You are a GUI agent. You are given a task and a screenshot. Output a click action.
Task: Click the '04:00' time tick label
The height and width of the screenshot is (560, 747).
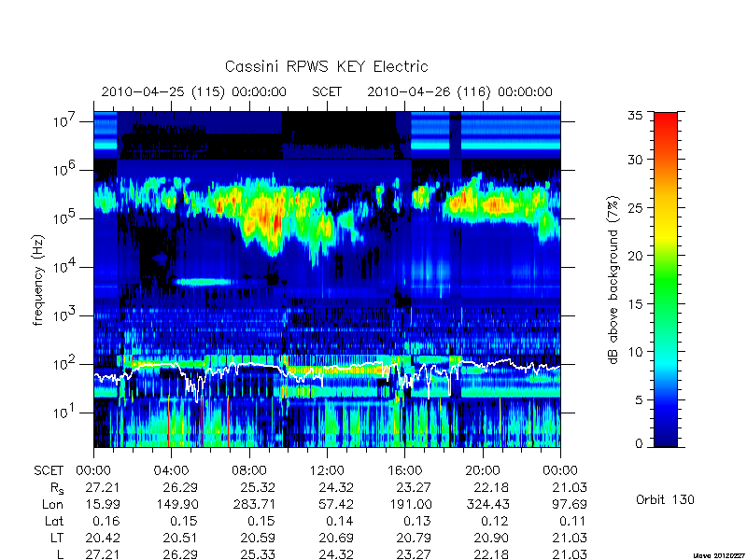pyautogui.click(x=171, y=470)
